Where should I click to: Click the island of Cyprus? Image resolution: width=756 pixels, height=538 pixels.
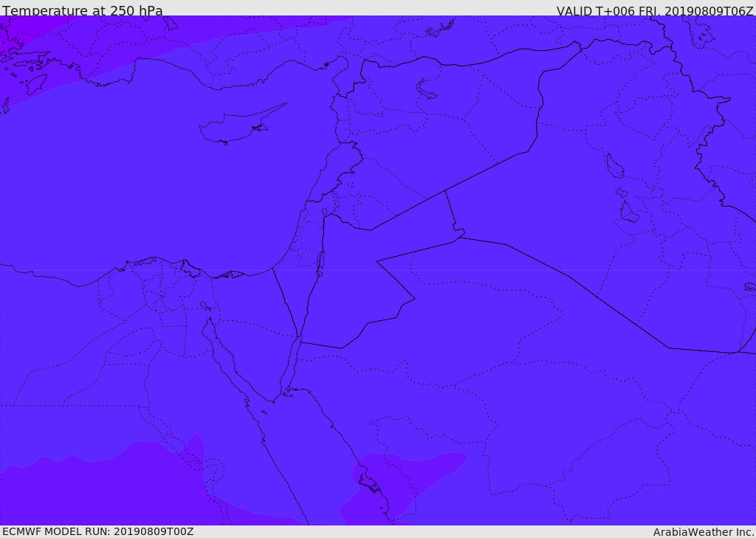click(x=236, y=127)
